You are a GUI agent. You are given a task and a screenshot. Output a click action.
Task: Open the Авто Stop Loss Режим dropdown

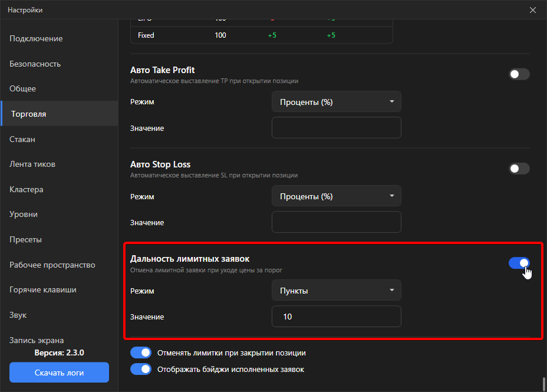pyautogui.click(x=337, y=196)
